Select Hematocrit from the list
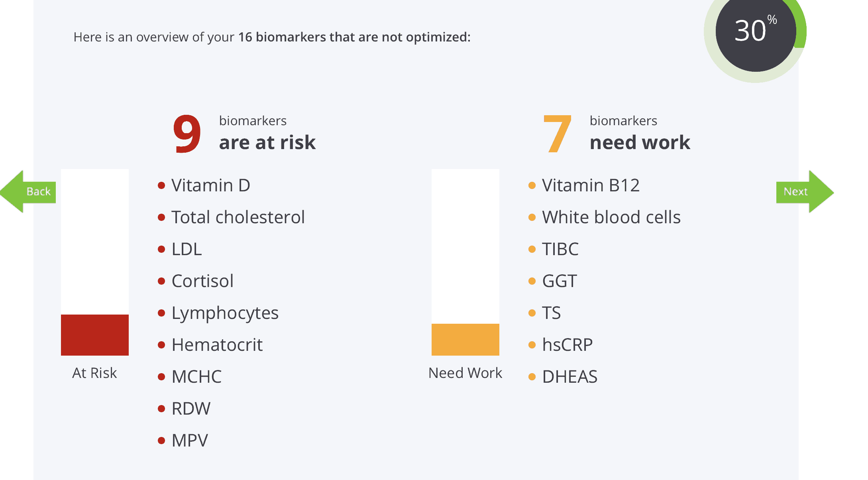Image resolution: width=868 pixels, height=480 pixels. tap(217, 345)
